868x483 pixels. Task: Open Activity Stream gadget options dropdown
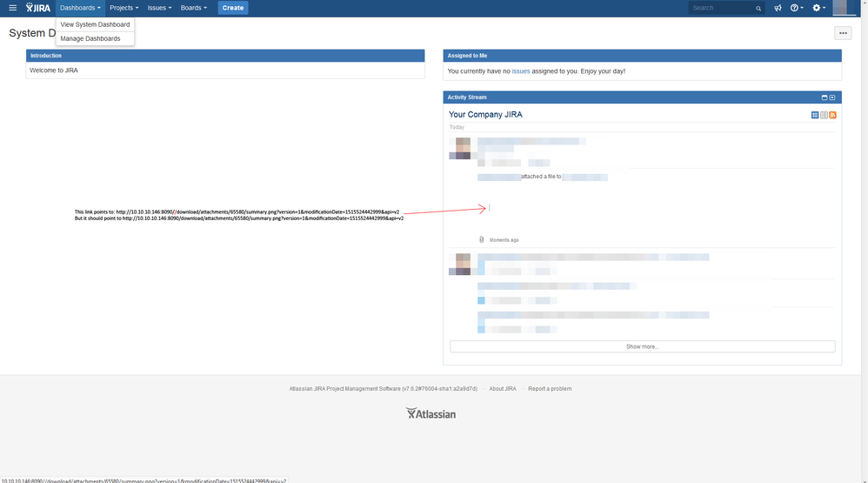832,97
